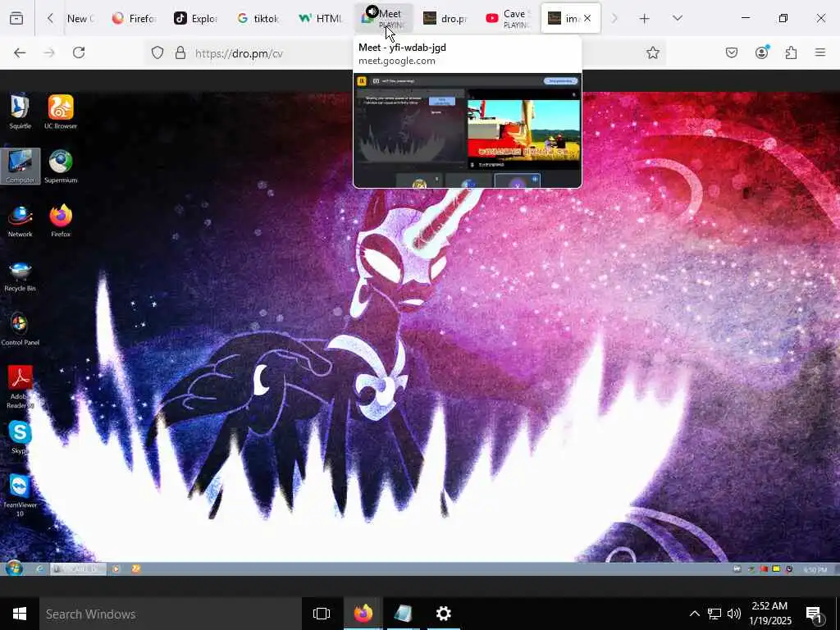This screenshot has height=630, width=840.
Task: Select the Skype desktop icon
Action: (20, 437)
